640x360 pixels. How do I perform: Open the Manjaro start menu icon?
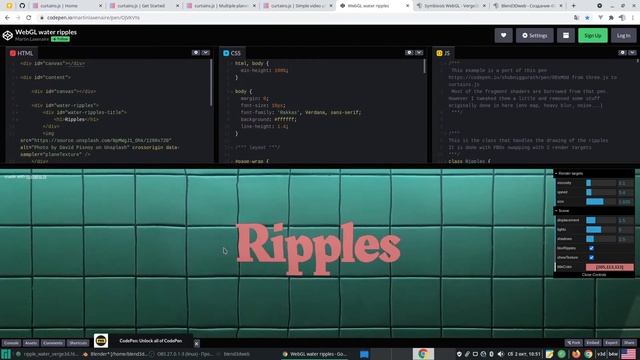pos(6,354)
